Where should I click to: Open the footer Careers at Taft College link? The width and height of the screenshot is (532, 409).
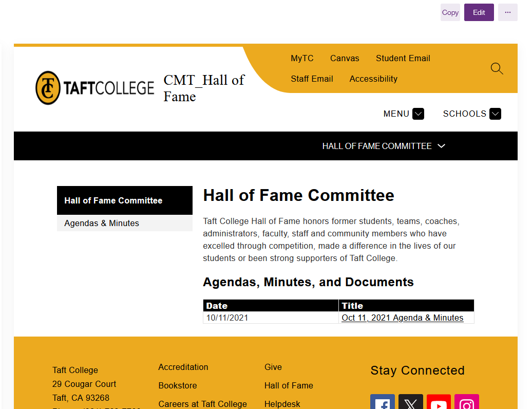point(202,404)
